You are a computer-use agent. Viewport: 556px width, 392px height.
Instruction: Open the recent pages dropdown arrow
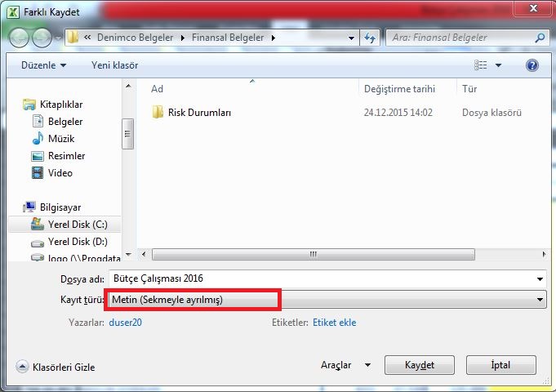click(57, 38)
